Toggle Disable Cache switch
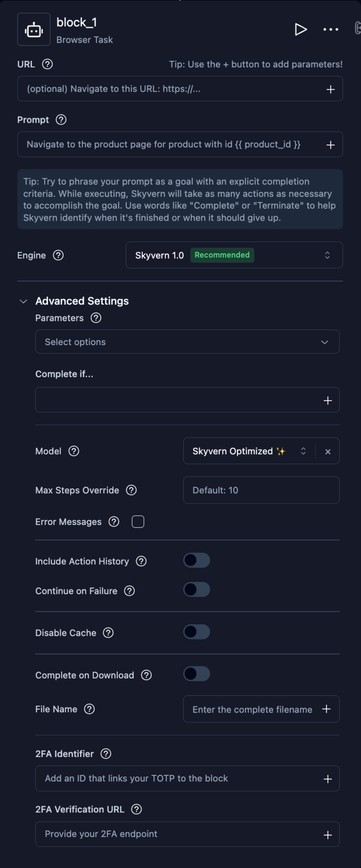 197,632
